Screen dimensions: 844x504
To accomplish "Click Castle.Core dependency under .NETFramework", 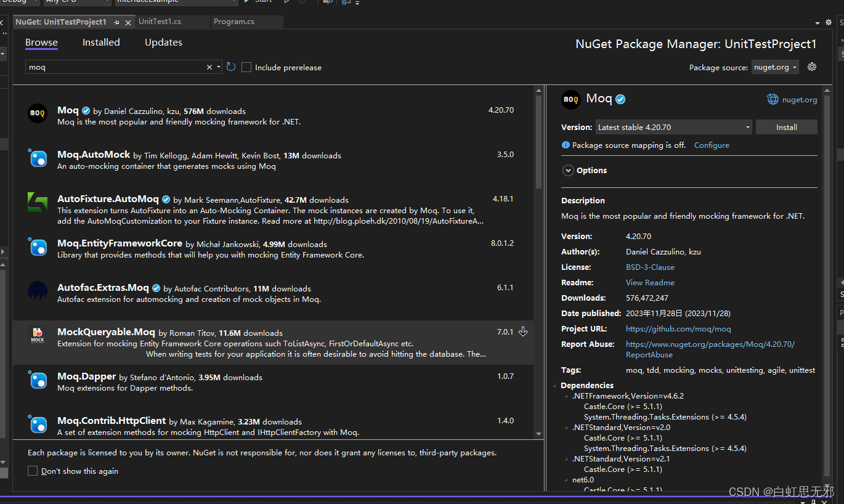I will [x=623, y=407].
